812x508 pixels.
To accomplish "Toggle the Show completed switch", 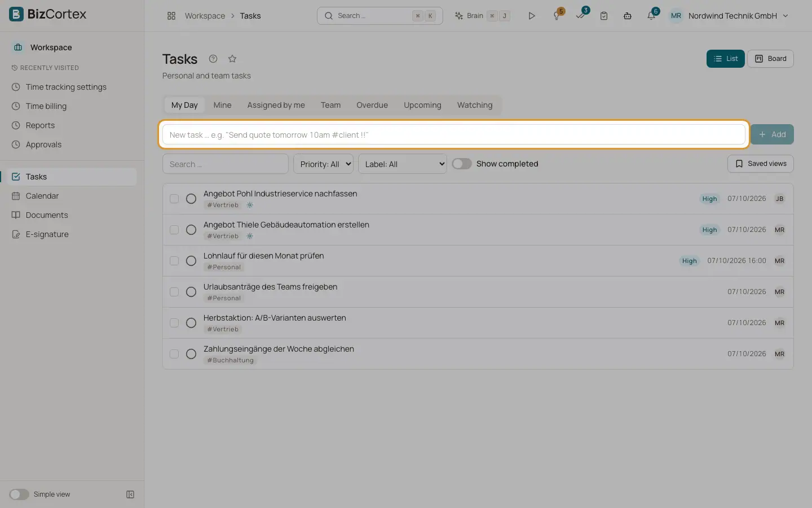I will click(462, 164).
